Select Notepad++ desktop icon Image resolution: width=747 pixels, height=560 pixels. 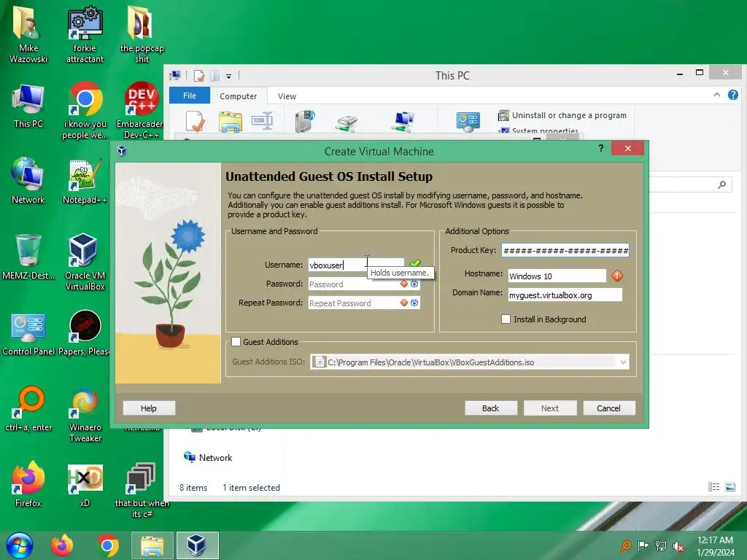[x=85, y=181]
